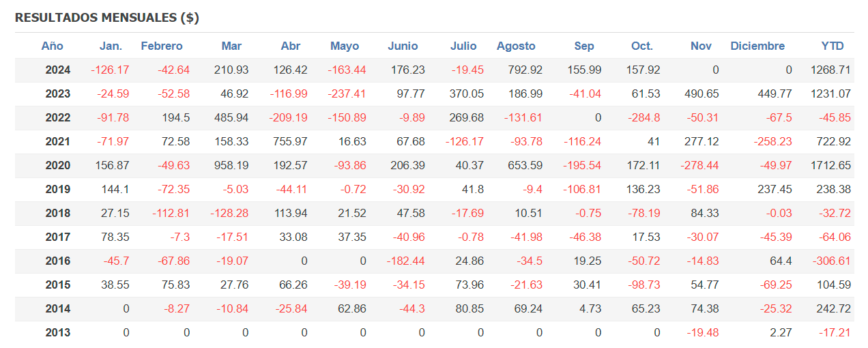Click the 2020 year row label
This screenshot has height=348, width=868.
pyautogui.click(x=58, y=165)
